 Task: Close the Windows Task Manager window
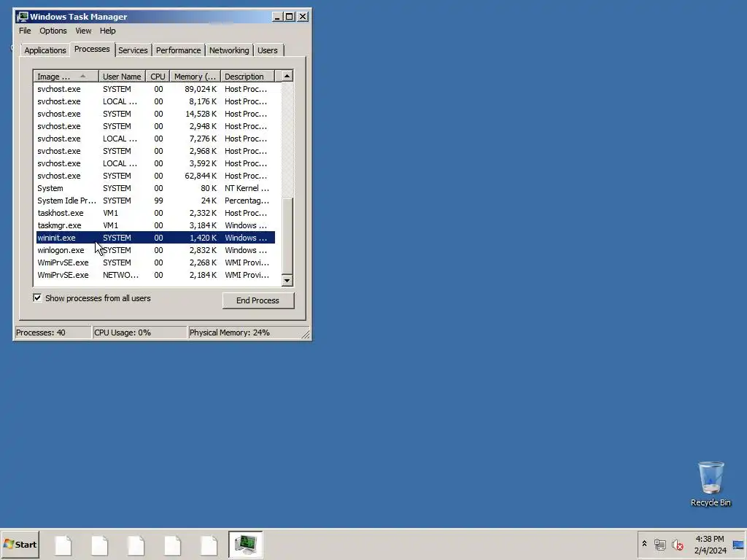tap(303, 17)
